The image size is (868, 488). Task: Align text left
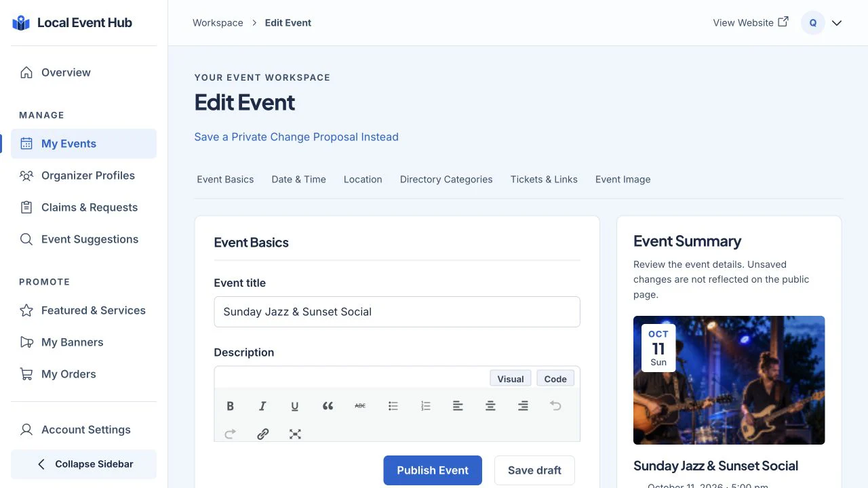(458, 406)
